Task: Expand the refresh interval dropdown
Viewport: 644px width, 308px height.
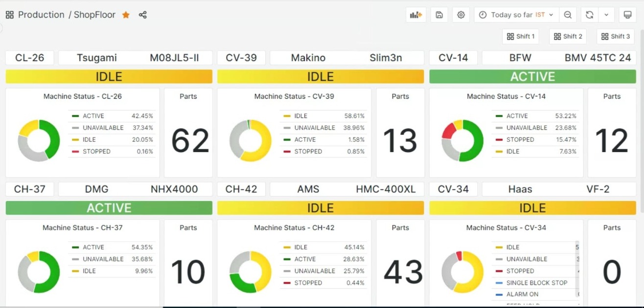Action: tap(606, 15)
